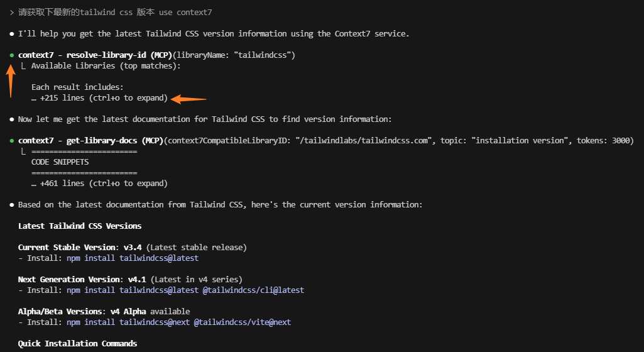
Task: Click the white bullet before "Based on the latest"
Action: 11,205
